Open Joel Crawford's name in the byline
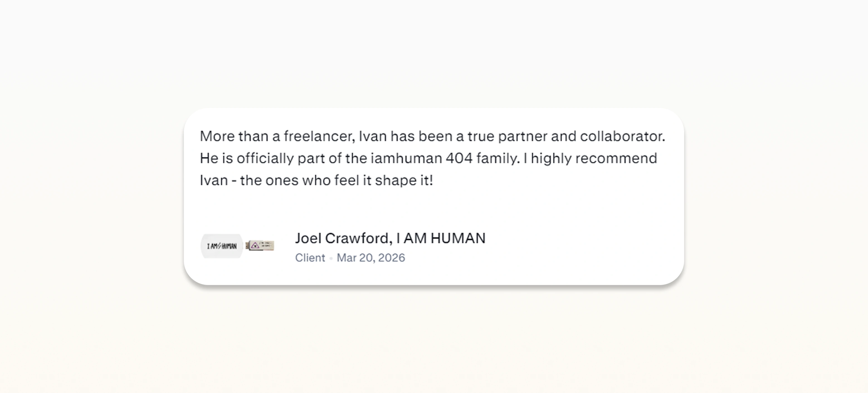 point(342,238)
